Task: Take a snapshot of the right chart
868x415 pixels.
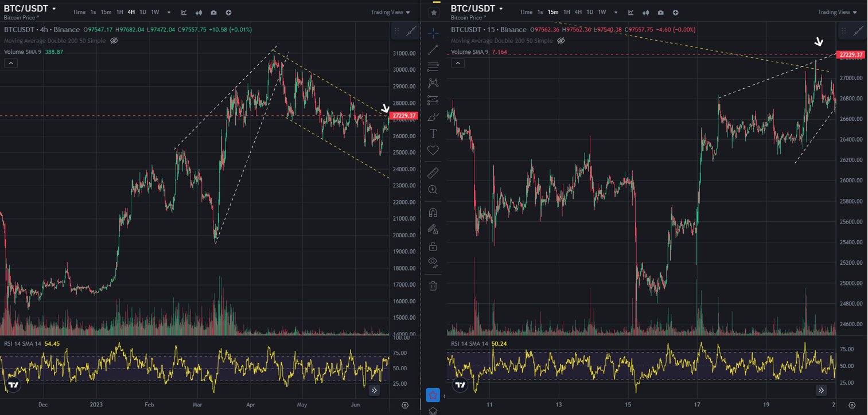Action: (661, 13)
